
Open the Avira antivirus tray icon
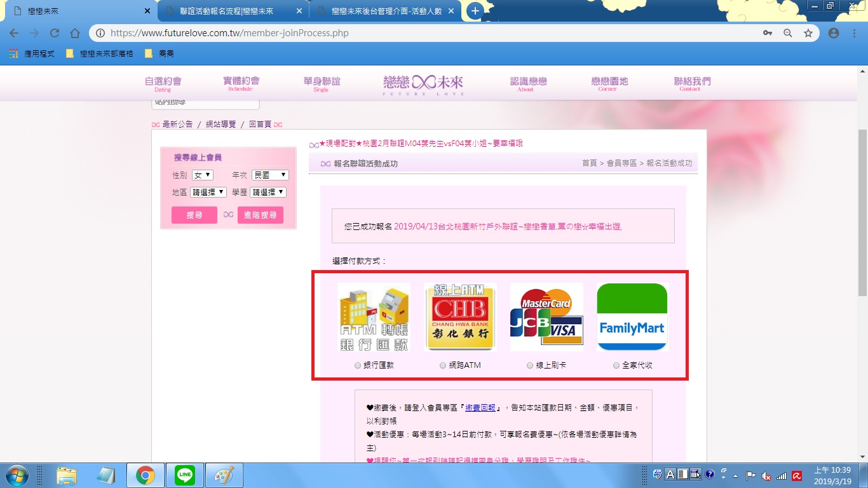click(797, 475)
